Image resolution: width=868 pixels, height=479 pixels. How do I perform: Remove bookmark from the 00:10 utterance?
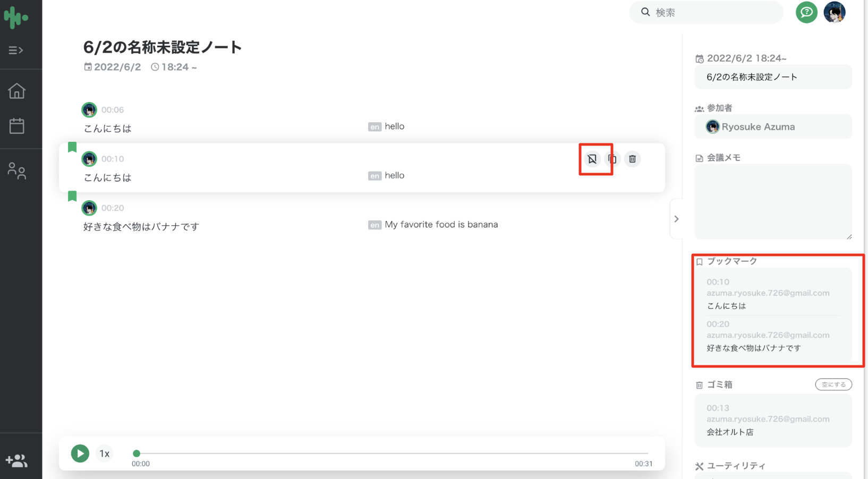point(592,159)
